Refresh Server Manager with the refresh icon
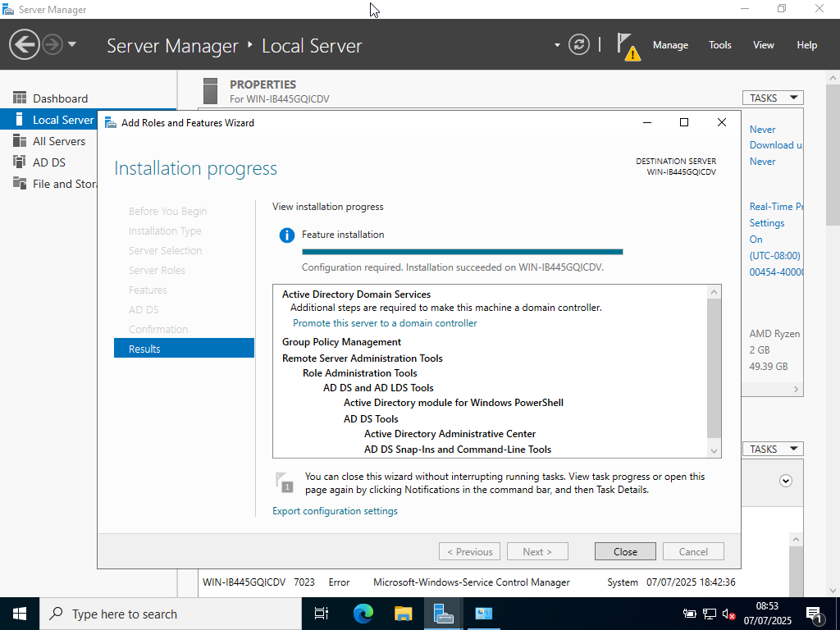840x630 pixels. click(579, 44)
